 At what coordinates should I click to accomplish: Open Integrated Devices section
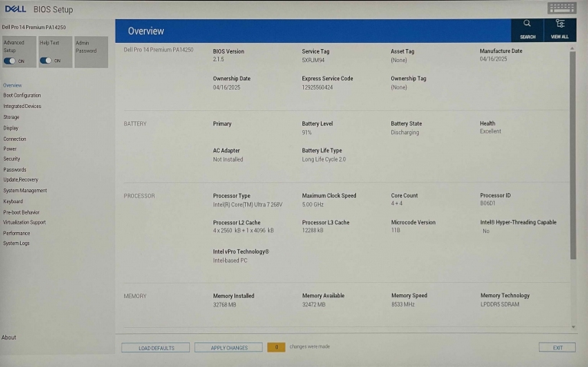pos(22,106)
